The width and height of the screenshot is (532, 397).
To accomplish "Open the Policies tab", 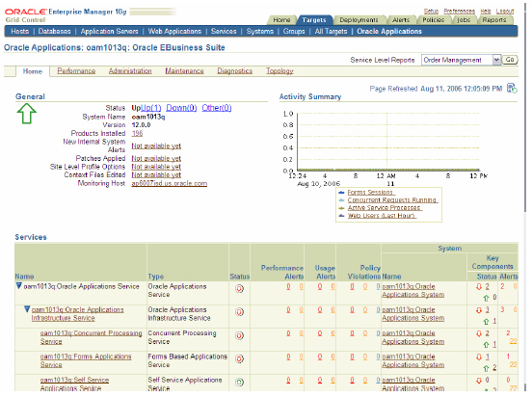I will (433, 20).
